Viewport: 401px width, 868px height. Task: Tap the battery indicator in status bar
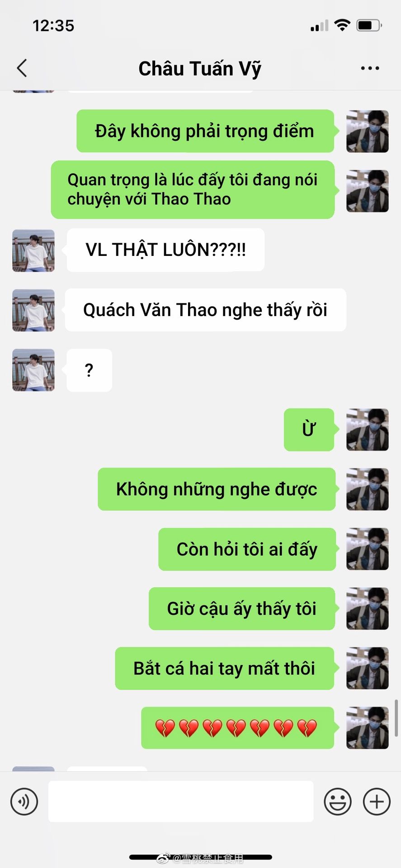click(x=369, y=25)
